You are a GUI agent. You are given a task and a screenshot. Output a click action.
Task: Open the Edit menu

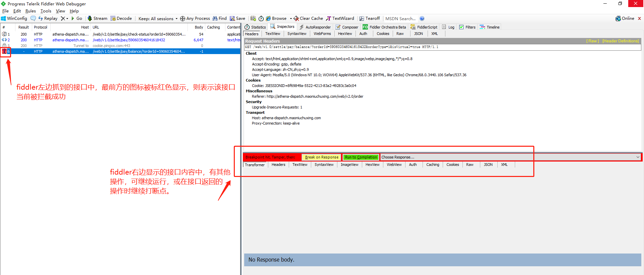[17, 11]
